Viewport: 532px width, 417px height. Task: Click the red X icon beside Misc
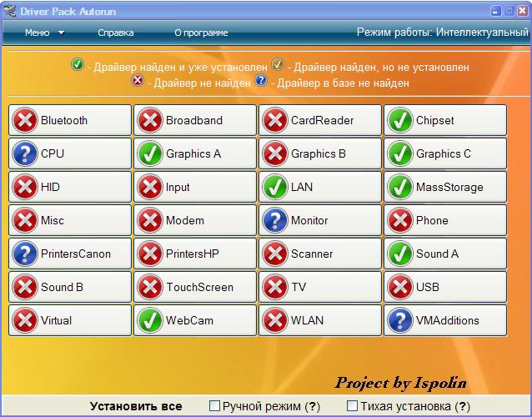(25, 220)
